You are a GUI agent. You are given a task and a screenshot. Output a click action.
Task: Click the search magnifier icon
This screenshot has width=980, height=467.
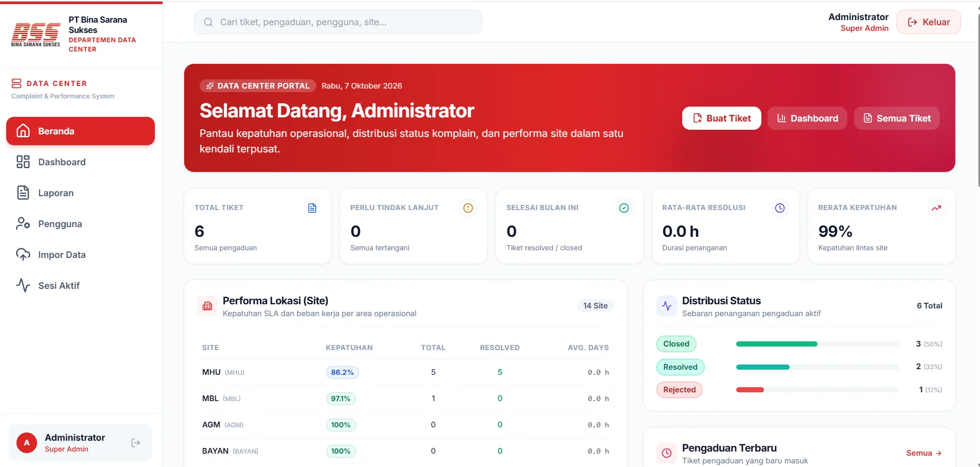click(x=208, y=22)
